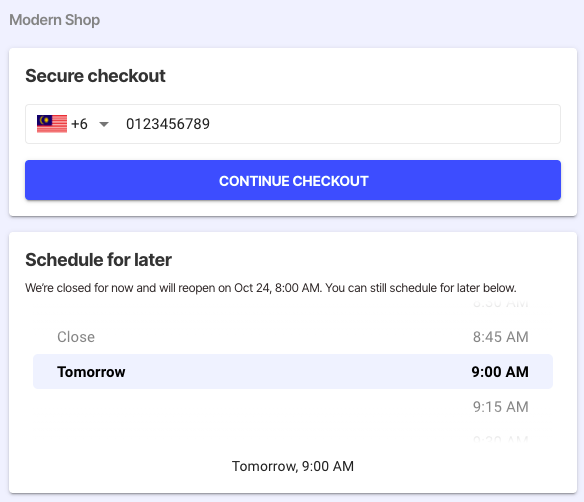Click the highlighted selection row center
The height and width of the screenshot is (502, 584).
click(x=293, y=372)
